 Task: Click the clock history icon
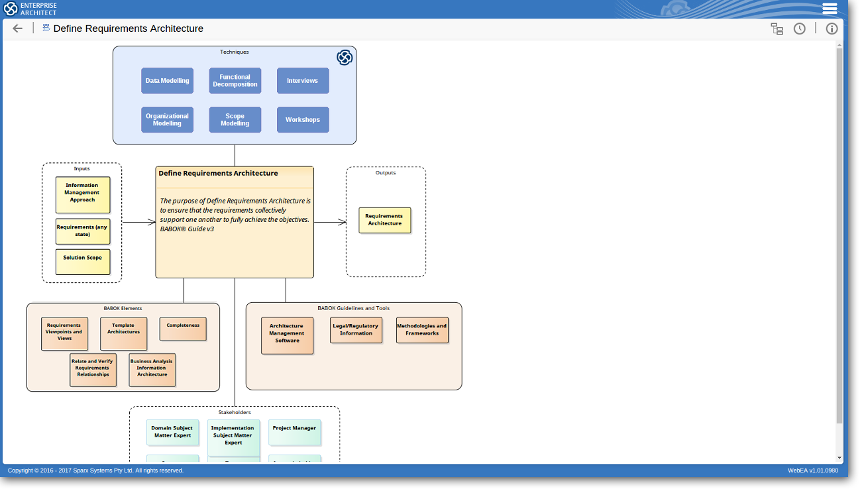pos(800,28)
